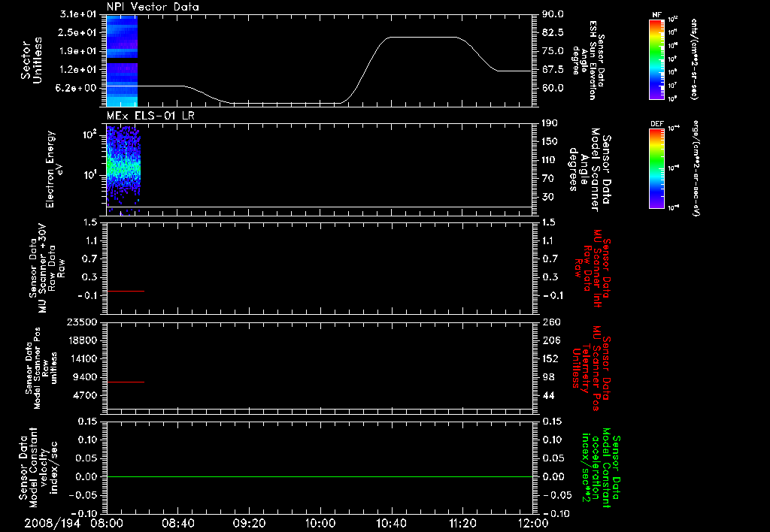Click the '150' Scanner Angle tick label

coord(550,141)
